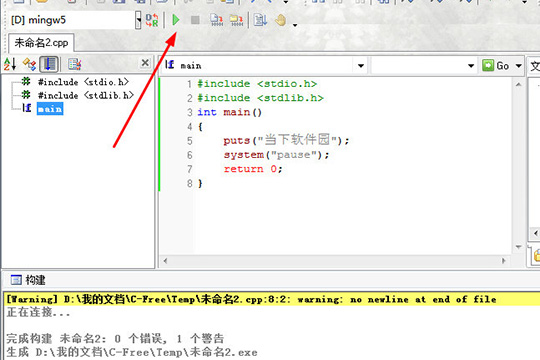
Task: Open the empty second combo box dropdown
Action: click(471, 65)
